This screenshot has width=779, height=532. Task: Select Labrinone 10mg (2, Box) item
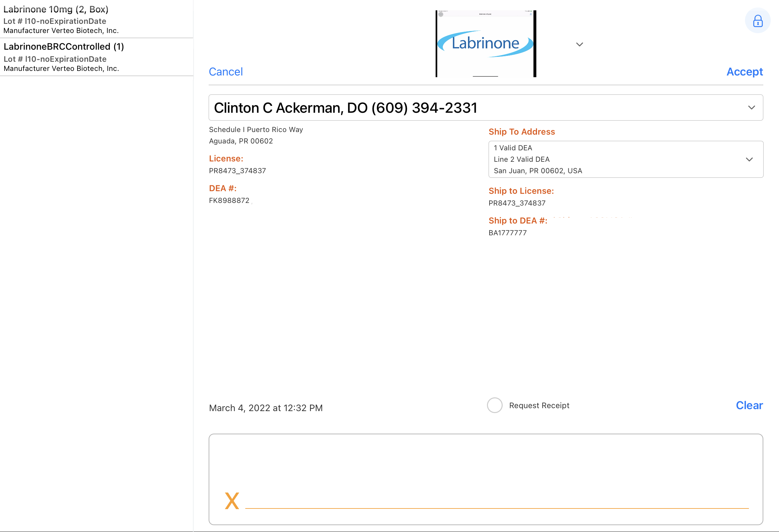coord(56,9)
